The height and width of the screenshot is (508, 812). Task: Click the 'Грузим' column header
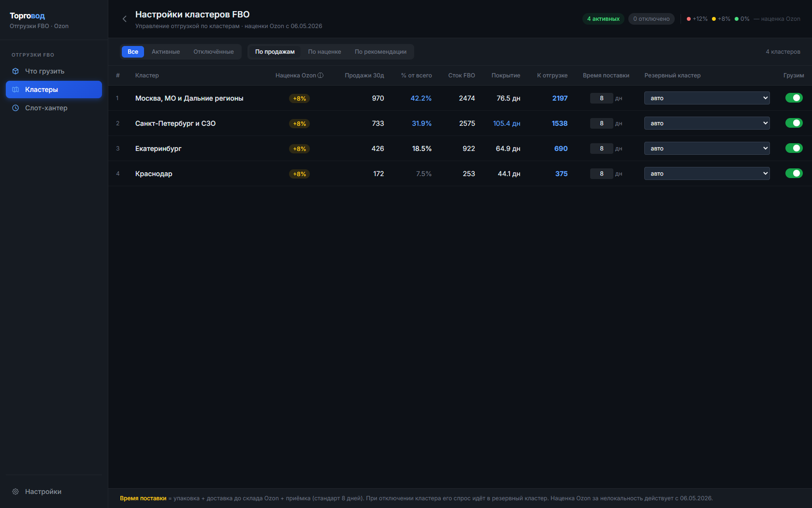[x=794, y=75]
